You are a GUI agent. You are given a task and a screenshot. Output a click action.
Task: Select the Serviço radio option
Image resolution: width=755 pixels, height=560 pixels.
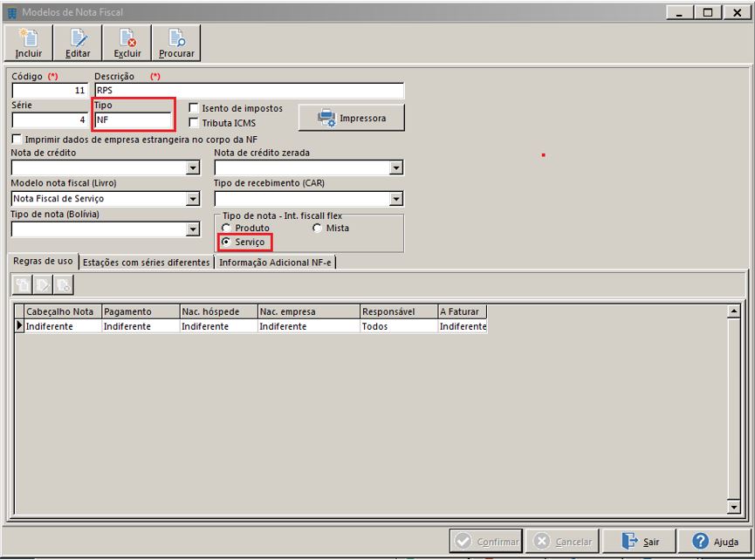pos(226,242)
